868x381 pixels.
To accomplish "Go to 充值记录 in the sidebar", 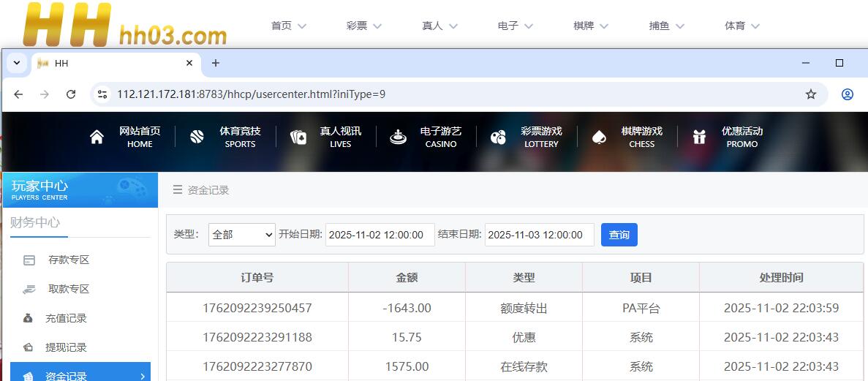I will point(66,318).
